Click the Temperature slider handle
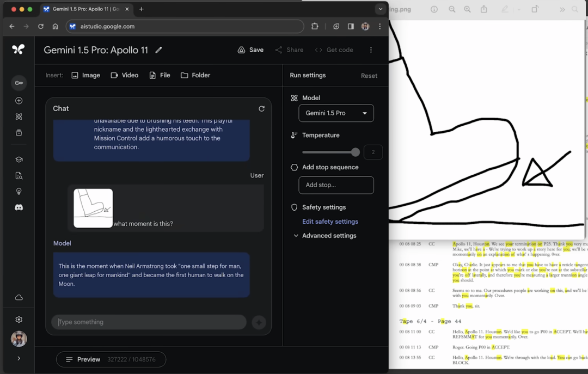 coord(356,152)
